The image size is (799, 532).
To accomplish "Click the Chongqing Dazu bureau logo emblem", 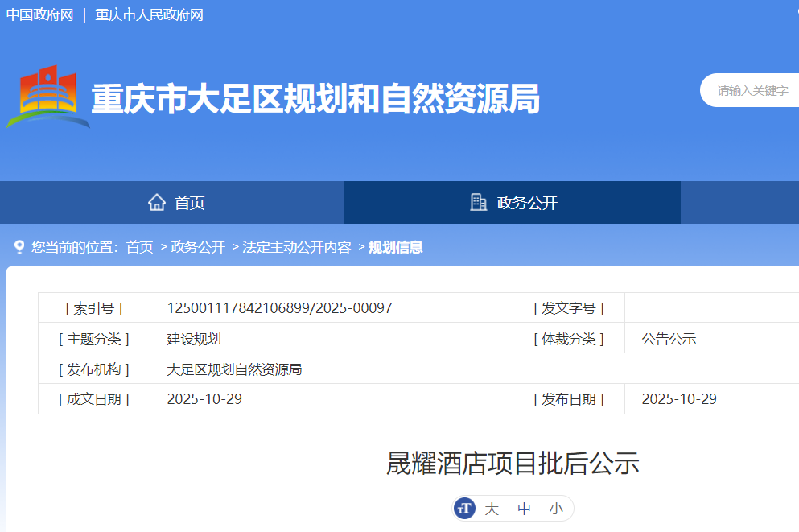I will coord(47,98).
